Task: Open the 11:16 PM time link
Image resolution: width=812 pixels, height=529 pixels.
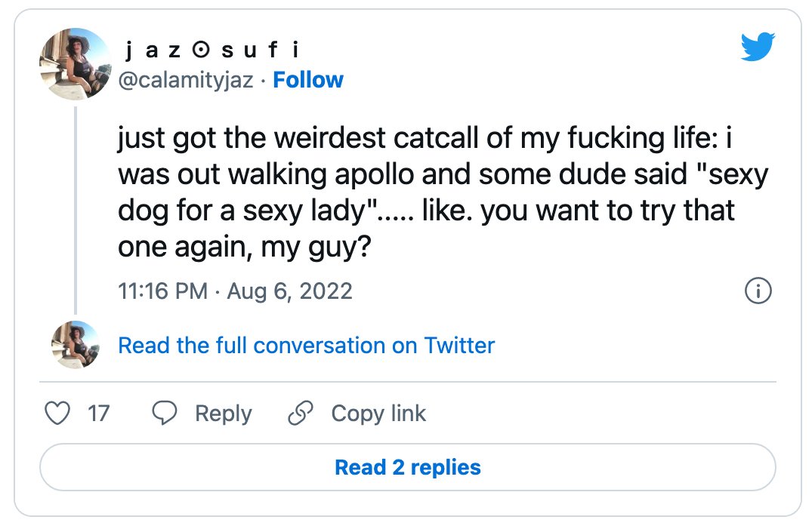Action: (x=162, y=291)
